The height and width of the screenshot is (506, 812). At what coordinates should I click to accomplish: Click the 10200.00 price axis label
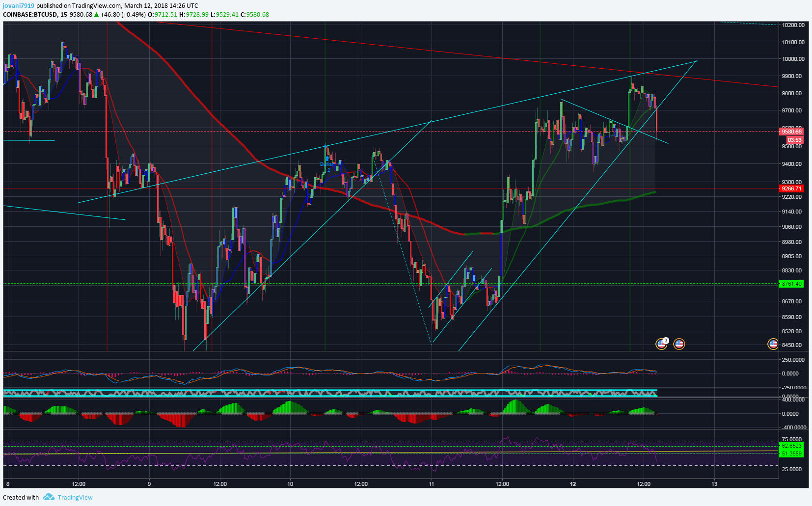(x=793, y=25)
